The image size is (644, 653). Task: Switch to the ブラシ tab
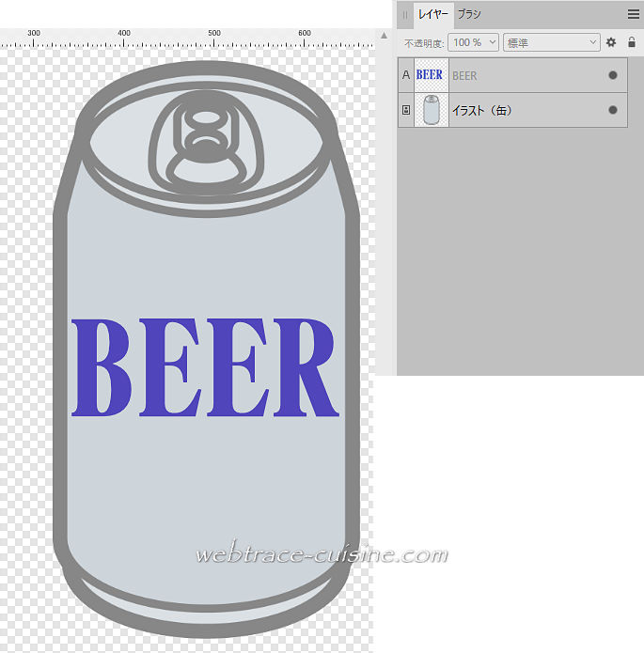469,14
